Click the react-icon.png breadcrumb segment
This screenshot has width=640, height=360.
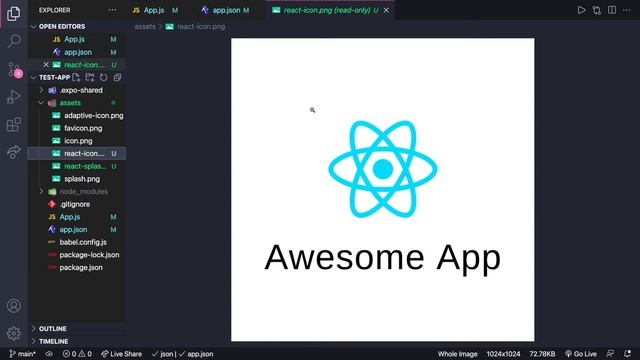tap(196, 27)
